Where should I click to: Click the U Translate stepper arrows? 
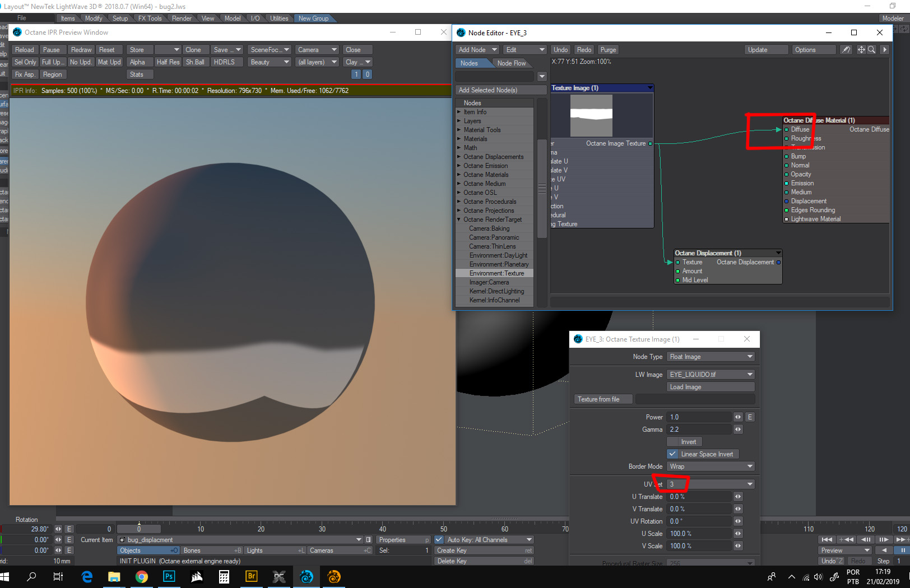point(738,497)
